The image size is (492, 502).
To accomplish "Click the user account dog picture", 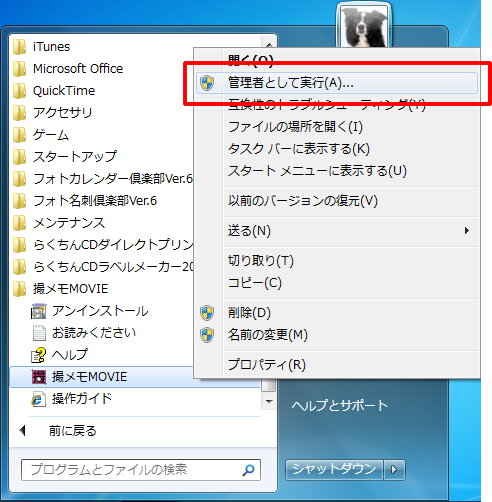I will (364, 27).
